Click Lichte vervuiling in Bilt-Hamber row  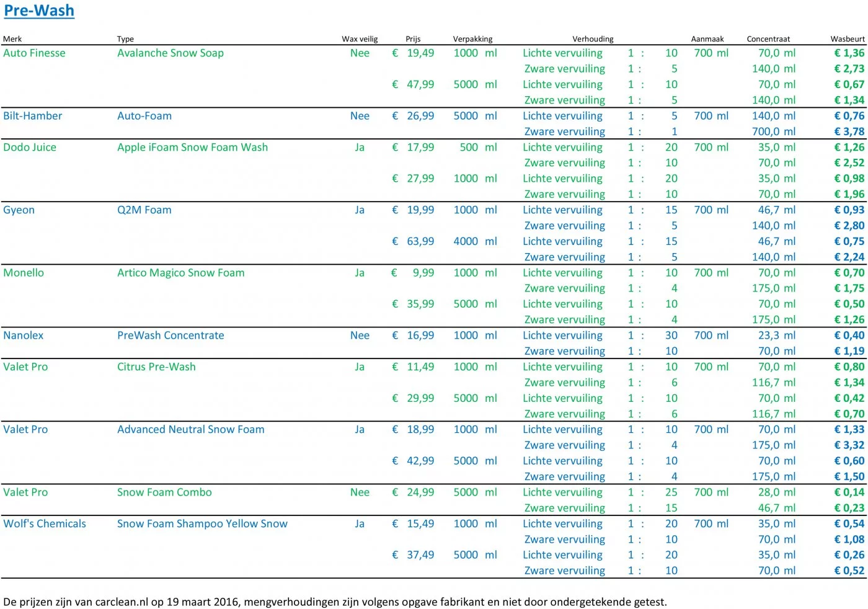tap(562, 115)
